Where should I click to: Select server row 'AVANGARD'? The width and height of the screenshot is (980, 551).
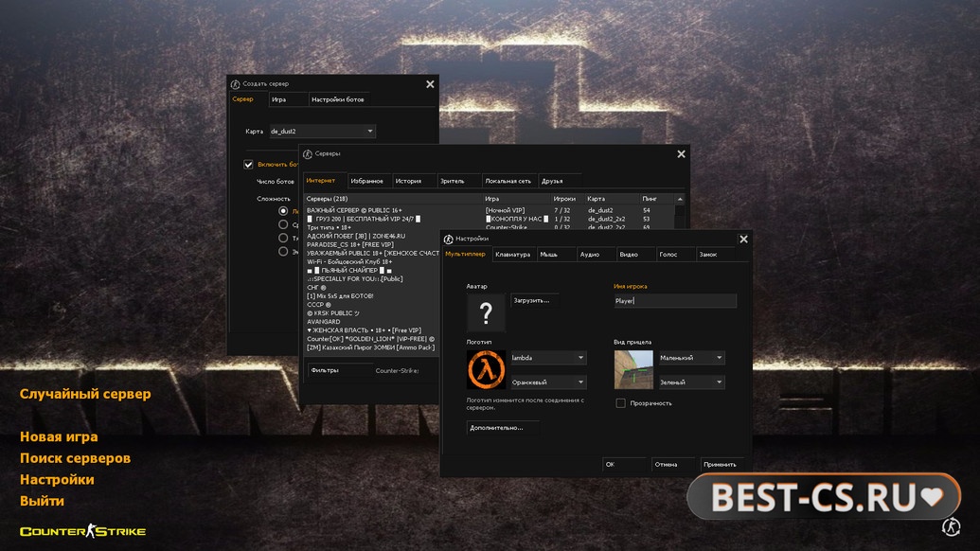click(x=372, y=322)
